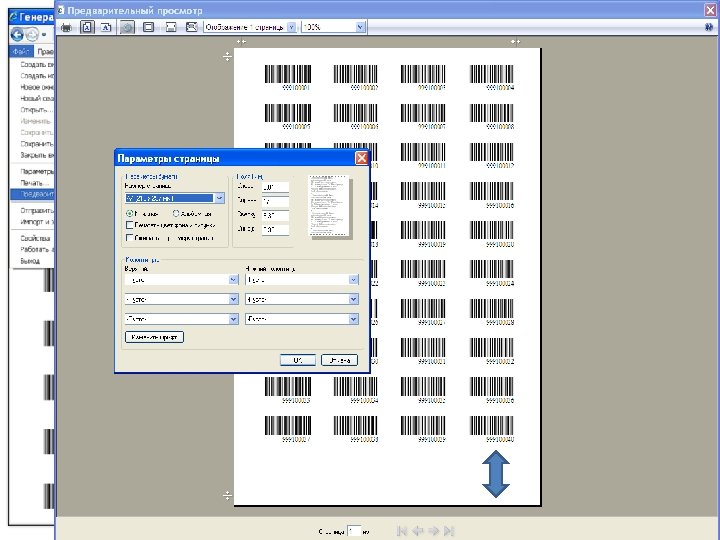Click OK in page setup dialog
The height and width of the screenshot is (540, 720).
(x=298, y=360)
